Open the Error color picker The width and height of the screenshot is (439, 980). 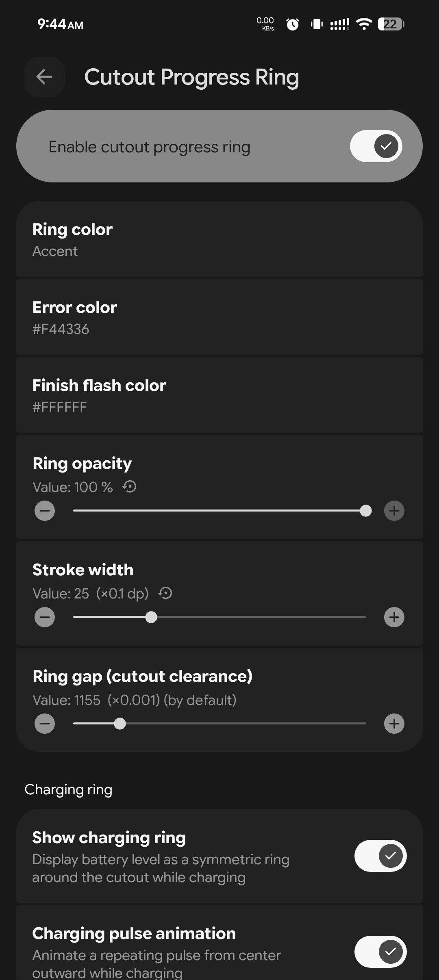219,317
